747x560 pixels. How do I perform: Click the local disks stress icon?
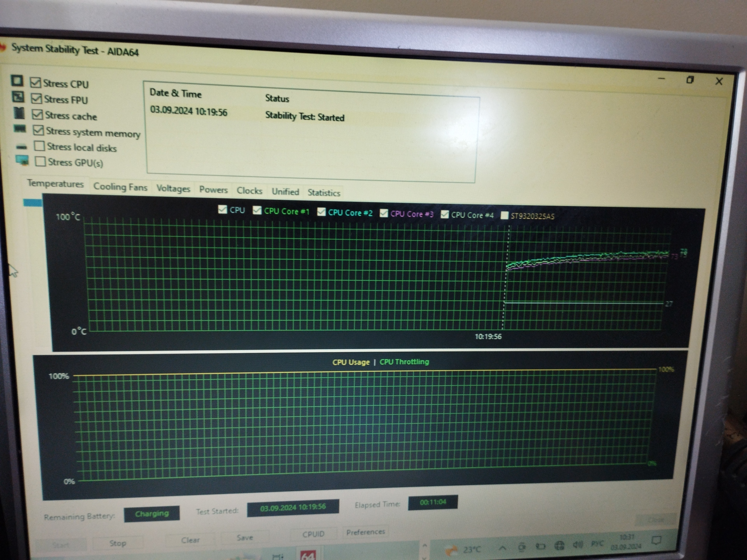pos(21,147)
